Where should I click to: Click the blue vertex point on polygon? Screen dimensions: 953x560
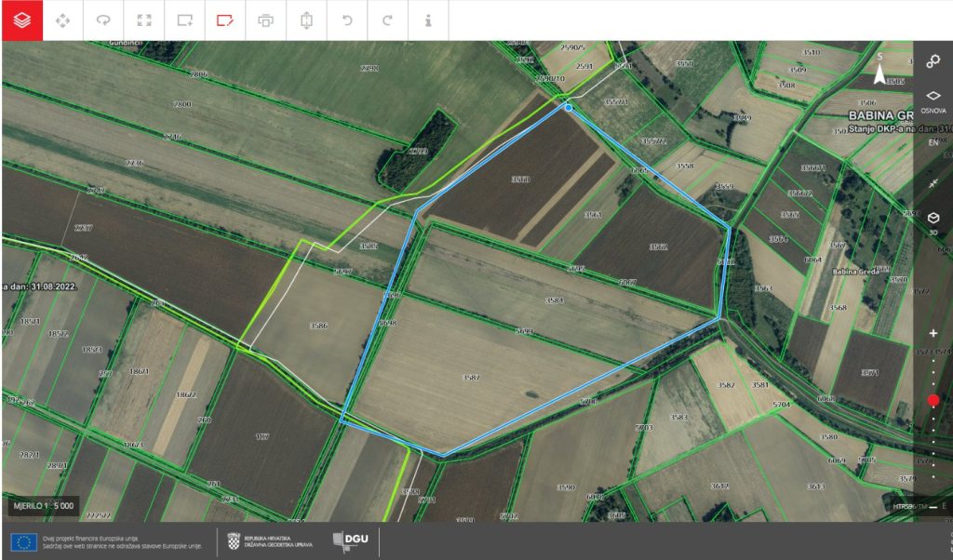[569, 108]
